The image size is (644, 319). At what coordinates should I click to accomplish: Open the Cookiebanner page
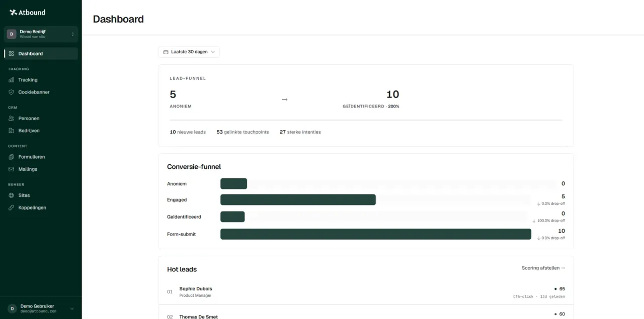click(41, 92)
